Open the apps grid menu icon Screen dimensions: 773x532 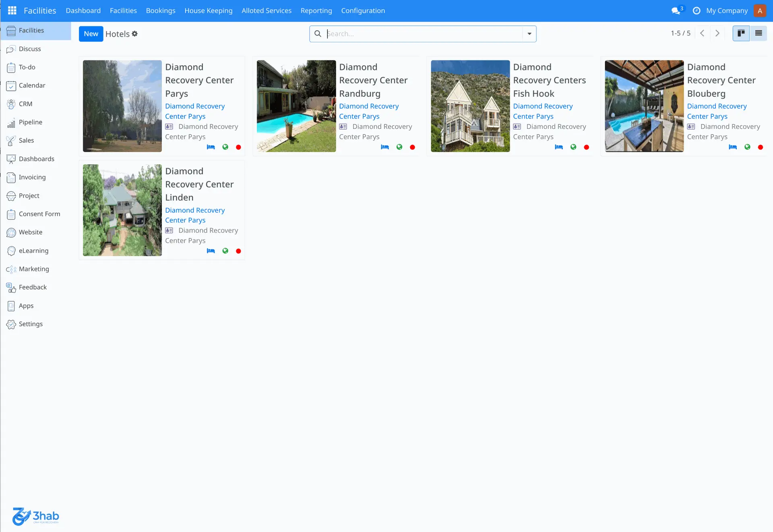[12, 10]
